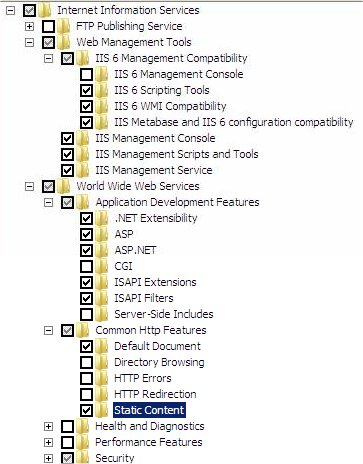The image size is (363, 464).
Task: Select the HTTP Errors tree item
Action: coord(143,378)
